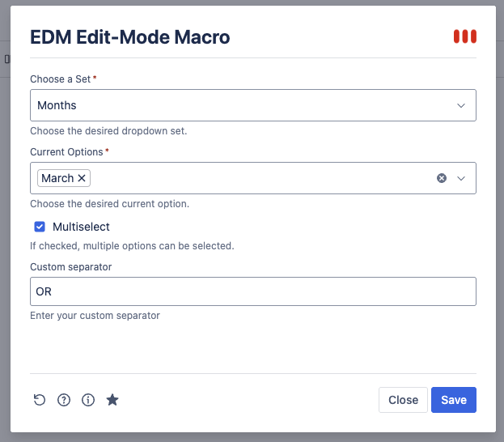Click the red three-bar logo icon
This screenshot has width=504, height=442.
465,36
